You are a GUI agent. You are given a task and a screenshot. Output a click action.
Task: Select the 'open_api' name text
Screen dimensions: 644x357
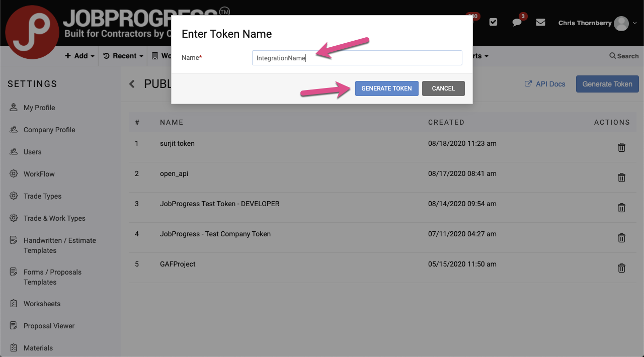point(174,173)
